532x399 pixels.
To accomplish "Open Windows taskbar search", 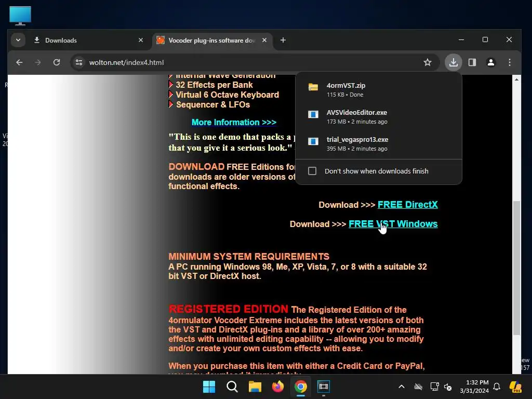I will tap(232, 387).
